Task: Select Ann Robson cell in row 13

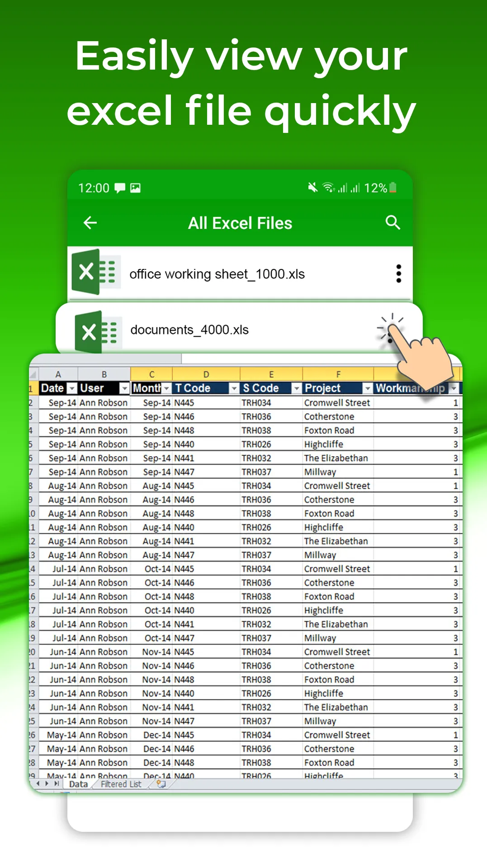Action: click(x=104, y=555)
